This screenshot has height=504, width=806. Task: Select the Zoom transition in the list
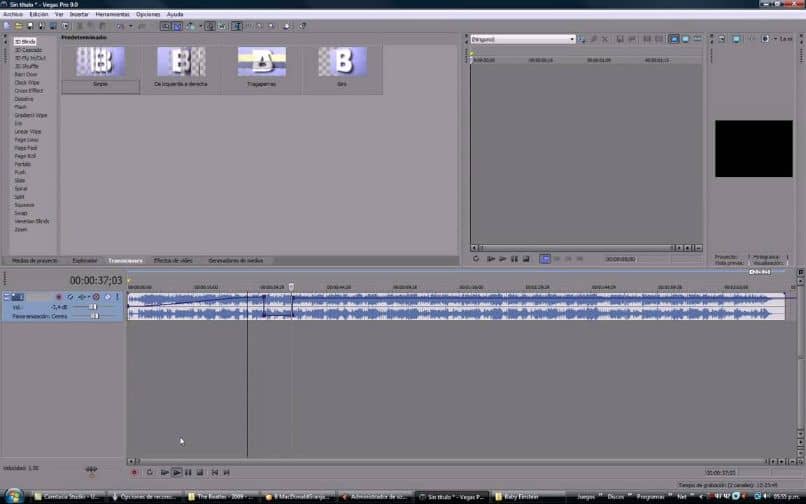(21, 230)
